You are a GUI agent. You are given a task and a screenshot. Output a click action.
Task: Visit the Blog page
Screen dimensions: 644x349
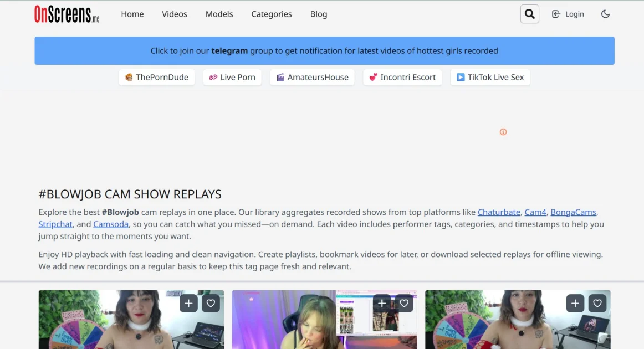[x=319, y=14]
